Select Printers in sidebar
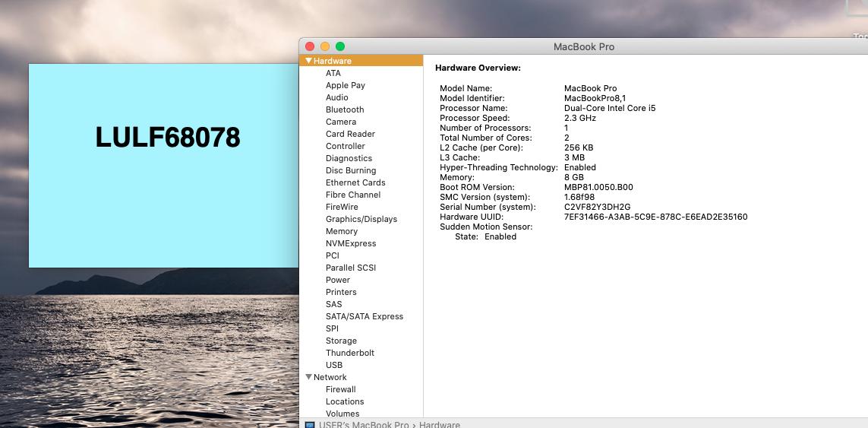This screenshot has width=868, height=428. point(341,292)
